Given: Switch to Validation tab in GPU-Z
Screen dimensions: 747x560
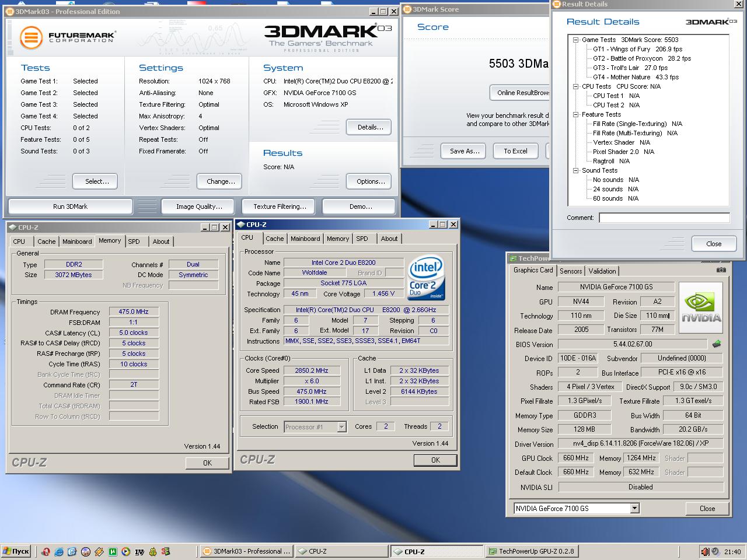Looking at the screenshot, I should (x=602, y=271).
